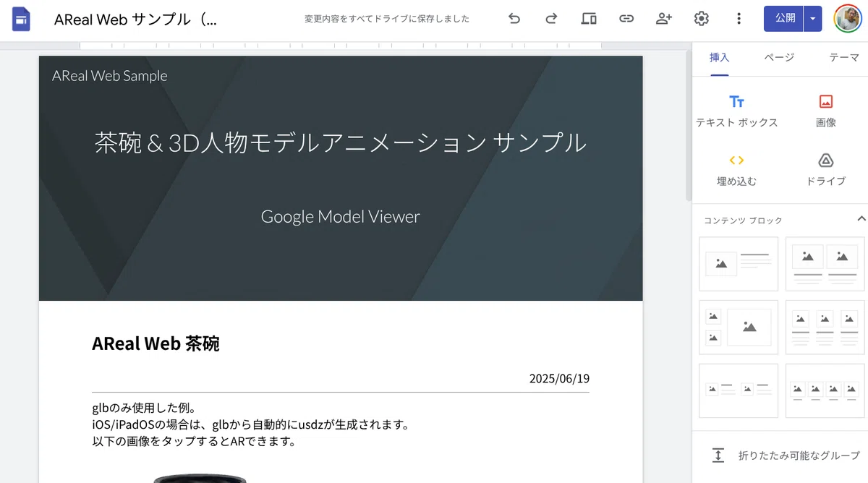
Task: Redo the last action
Action: 551,19
